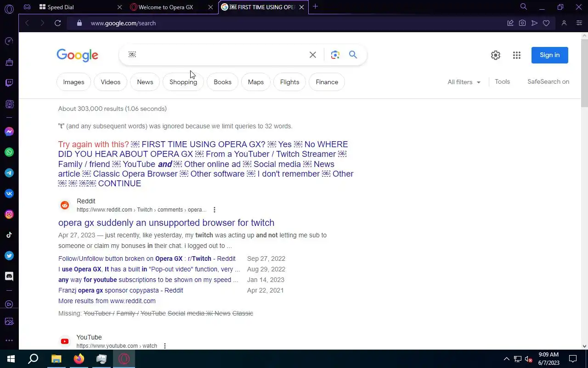Open Reddit result three-dot menu
The width and height of the screenshot is (588, 368).
[x=214, y=210]
